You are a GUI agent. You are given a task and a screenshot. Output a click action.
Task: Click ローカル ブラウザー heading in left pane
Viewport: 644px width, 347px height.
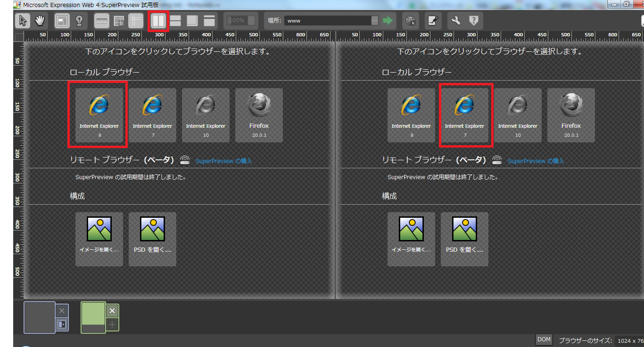coord(105,72)
